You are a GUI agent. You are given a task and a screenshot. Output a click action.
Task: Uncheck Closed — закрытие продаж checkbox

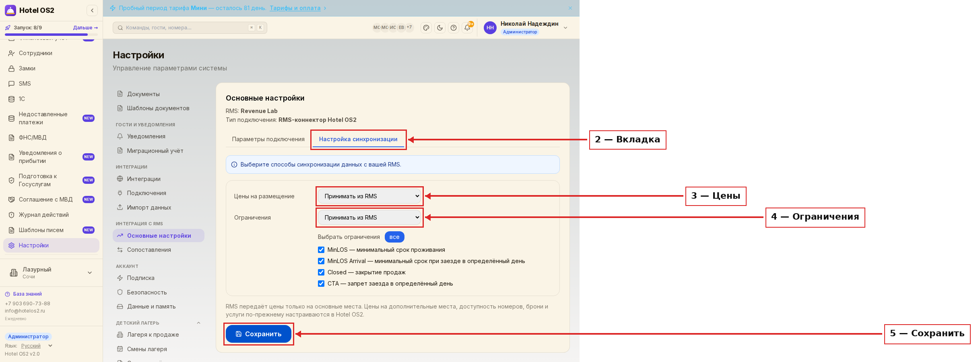pos(321,272)
